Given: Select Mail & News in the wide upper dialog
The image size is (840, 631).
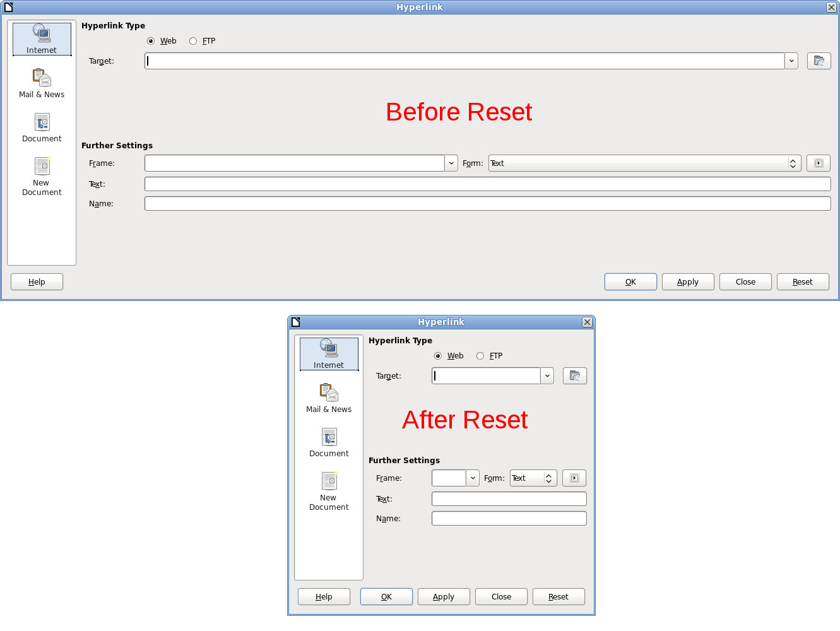Looking at the screenshot, I should pos(42,83).
